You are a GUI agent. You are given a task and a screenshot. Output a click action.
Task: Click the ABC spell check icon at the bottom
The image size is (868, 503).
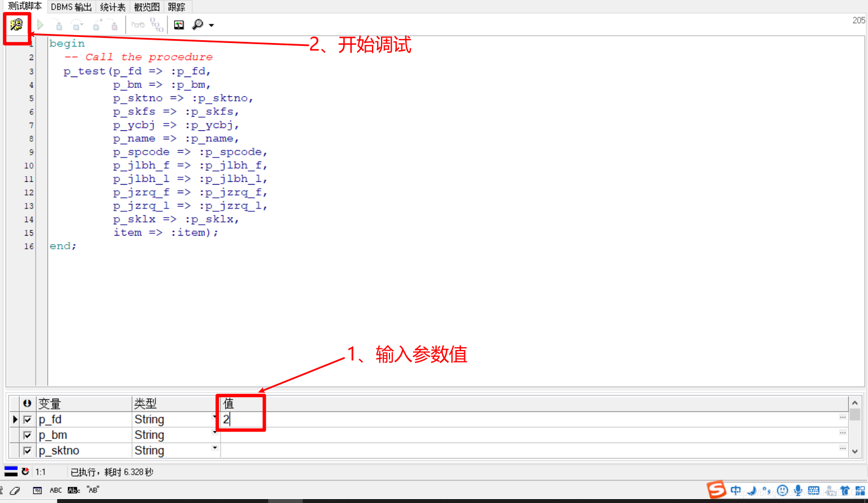[x=55, y=490]
